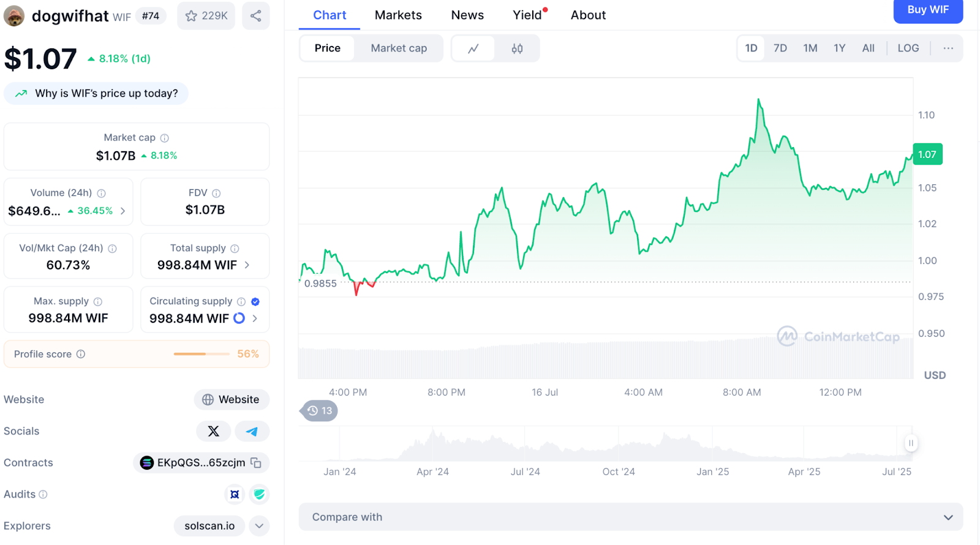Click the mini history chart near Jul '24
This screenshot has height=545, width=980.
[525, 445]
